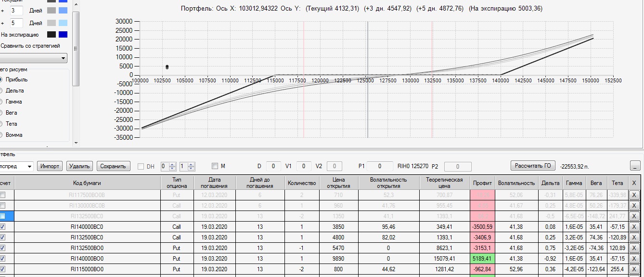Uncheck the RI140000BO0 Put row checkbox
The width and height of the screenshot is (644, 277).
[x=2, y=258]
